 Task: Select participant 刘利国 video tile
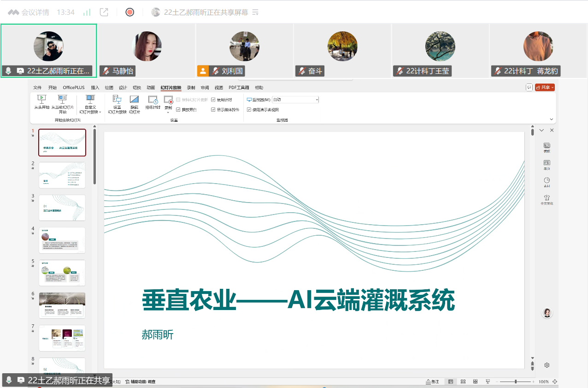244,51
